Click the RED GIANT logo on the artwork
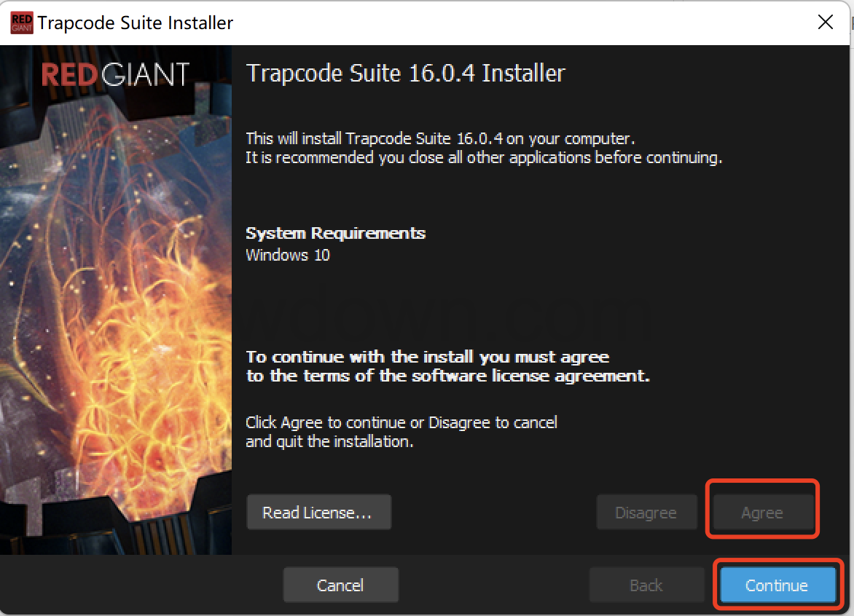 pyautogui.click(x=115, y=75)
